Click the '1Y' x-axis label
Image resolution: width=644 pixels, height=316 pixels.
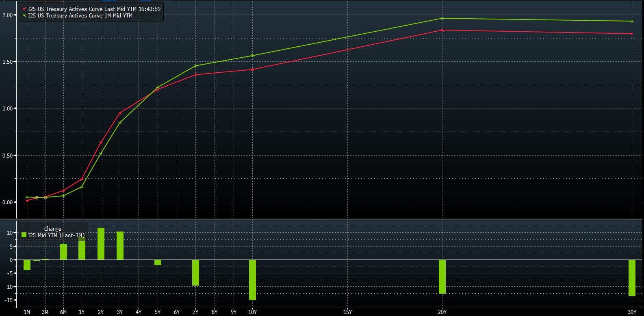[82, 312]
